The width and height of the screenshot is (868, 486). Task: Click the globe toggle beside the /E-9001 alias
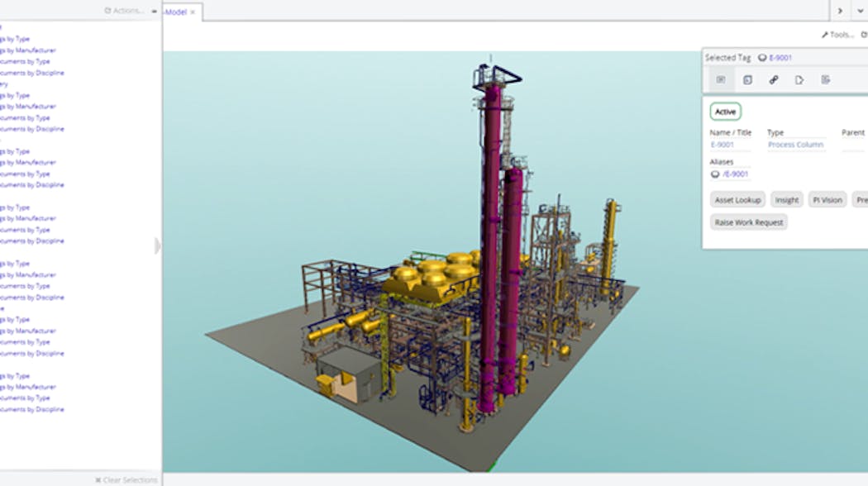click(x=717, y=174)
